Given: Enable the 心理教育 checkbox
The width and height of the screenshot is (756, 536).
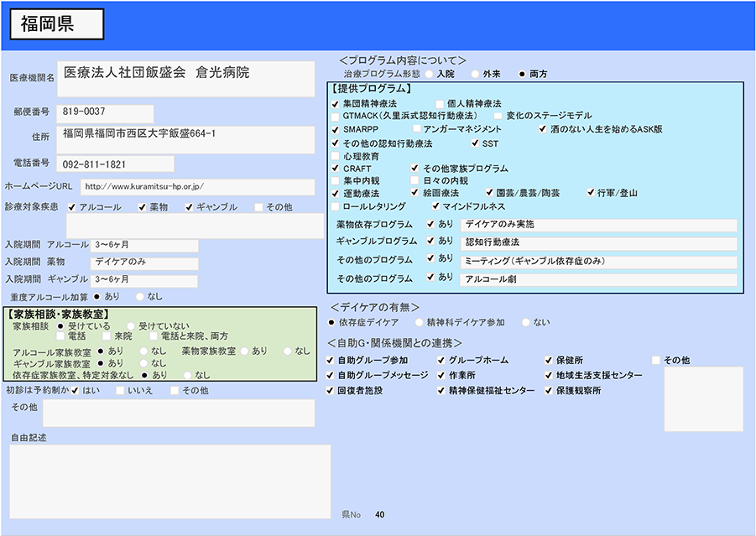Looking at the screenshot, I should pos(336,156).
